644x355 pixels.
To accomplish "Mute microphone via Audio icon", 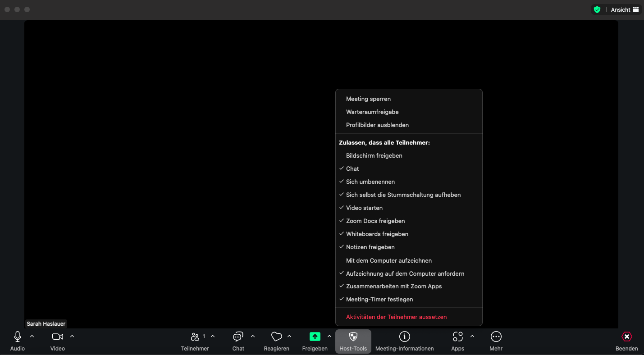I will click(x=18, y=337).
